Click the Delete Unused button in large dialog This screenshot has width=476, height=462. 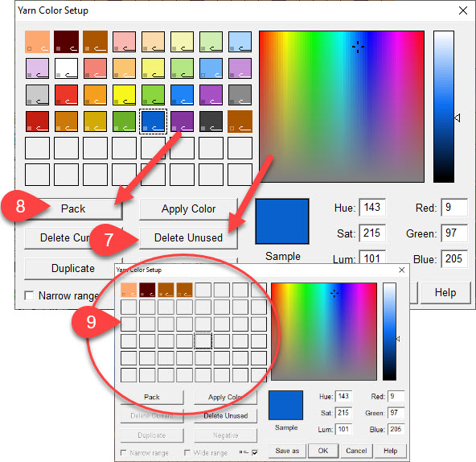[x=188, y=237]
